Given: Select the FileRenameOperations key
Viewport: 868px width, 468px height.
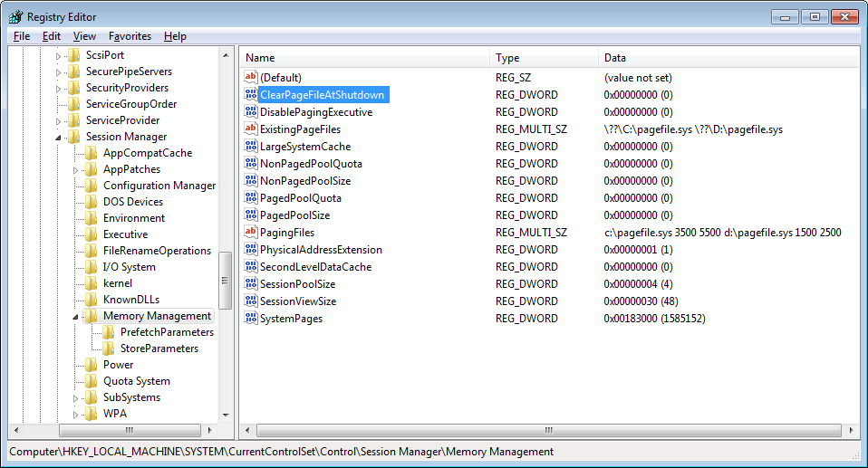Looking at the screenshot, I should tap(158, 251).
